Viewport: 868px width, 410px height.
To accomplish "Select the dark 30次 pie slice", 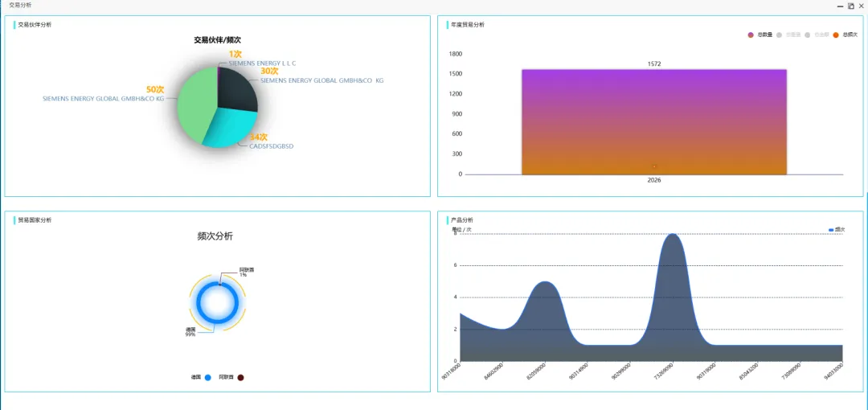I will (237, 88).
